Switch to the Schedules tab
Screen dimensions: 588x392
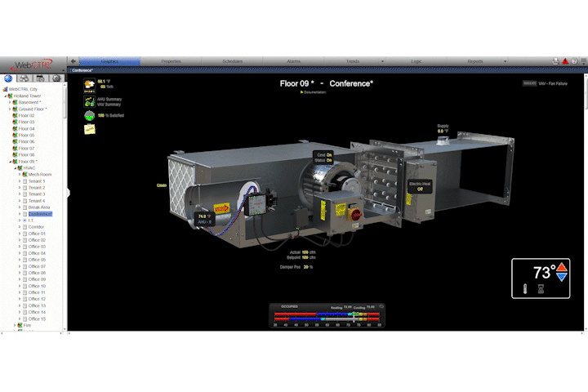(232, 61)
